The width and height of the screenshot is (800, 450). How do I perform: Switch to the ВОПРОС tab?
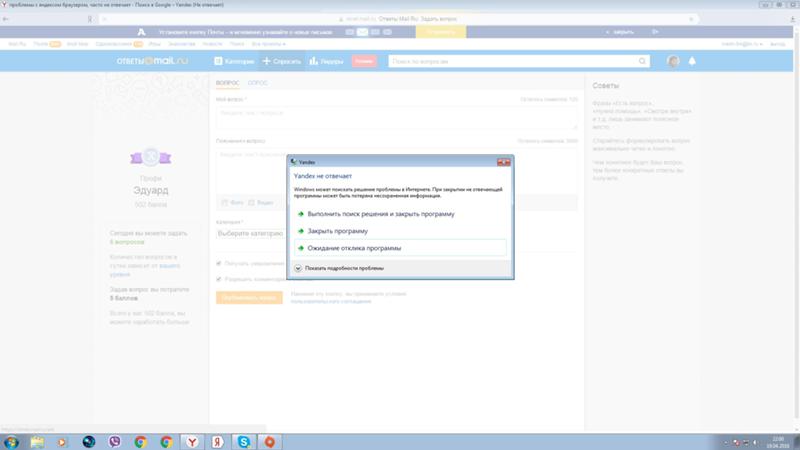point(227,83)
